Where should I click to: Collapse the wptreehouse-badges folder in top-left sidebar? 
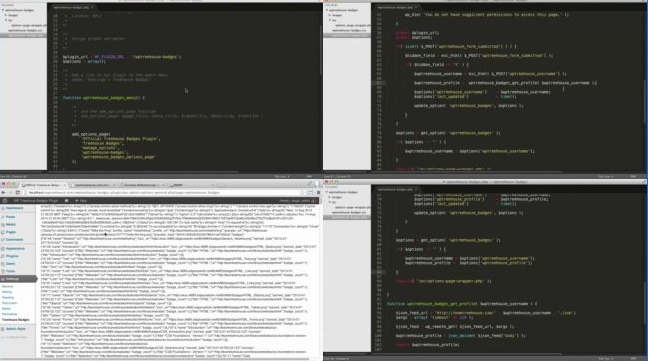(3, 10)
